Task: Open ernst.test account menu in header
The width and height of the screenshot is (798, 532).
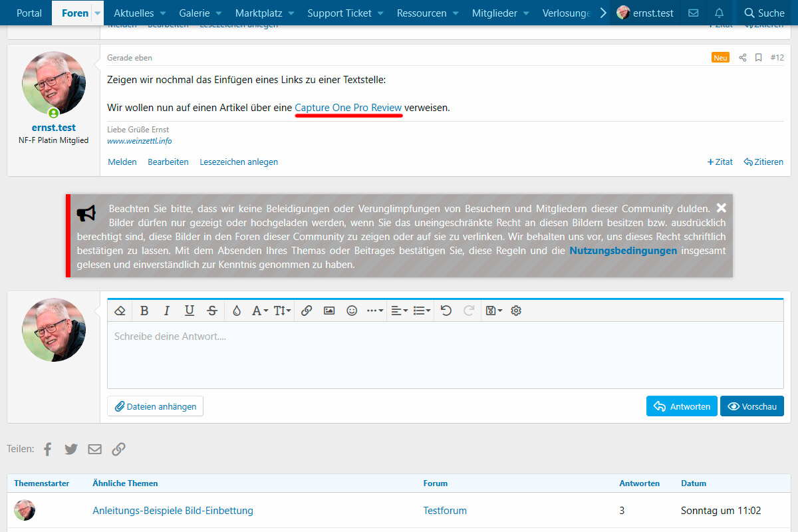Action: [645, 13]
